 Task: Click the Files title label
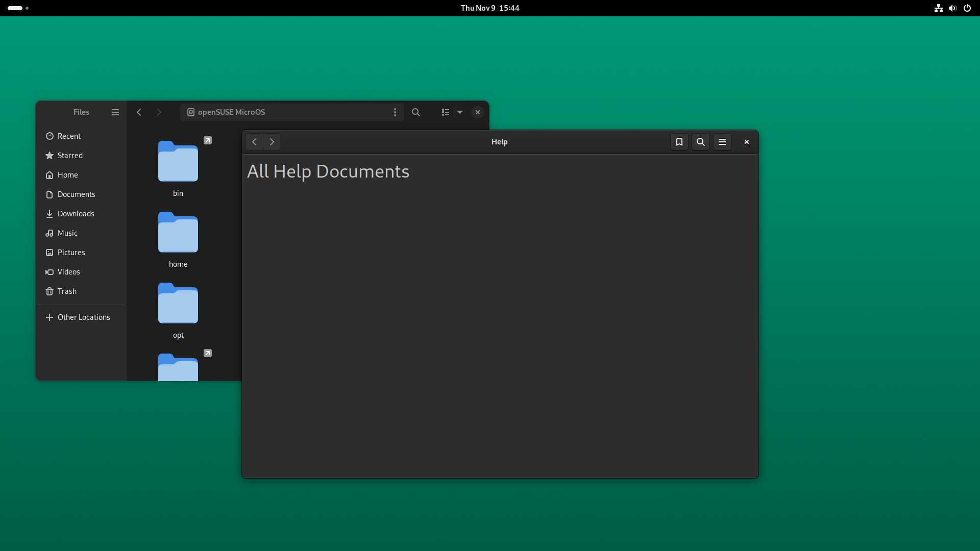[x=81, y=112]
